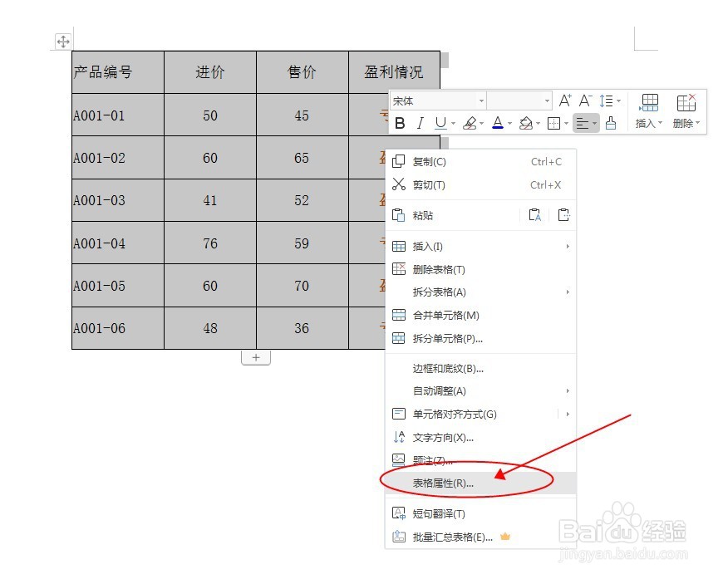Select 短句翻译(T) menu entry
The height and width of the screenshot is (579, 728).
[480, 513]
